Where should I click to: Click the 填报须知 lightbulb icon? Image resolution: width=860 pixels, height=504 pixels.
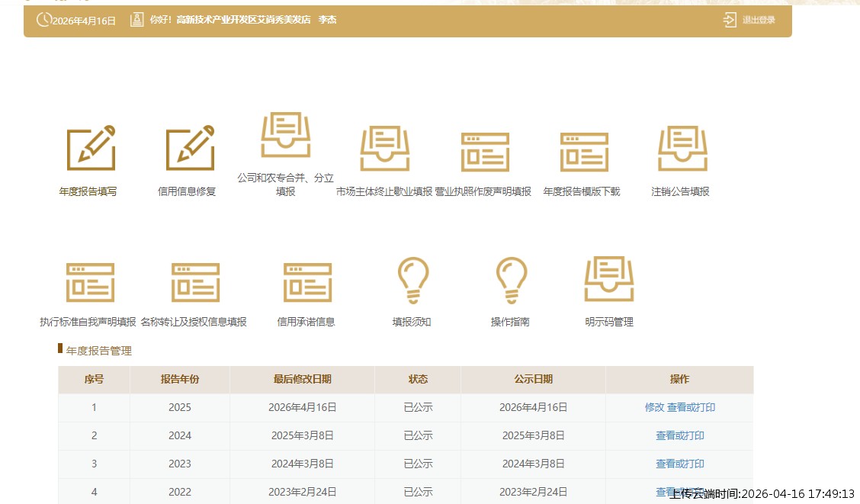[412, 281]
